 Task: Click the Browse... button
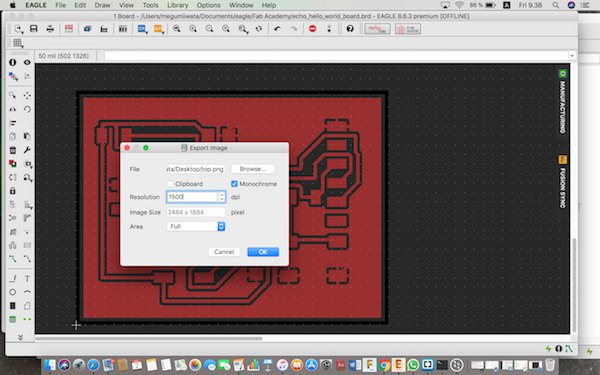[253, 169]
